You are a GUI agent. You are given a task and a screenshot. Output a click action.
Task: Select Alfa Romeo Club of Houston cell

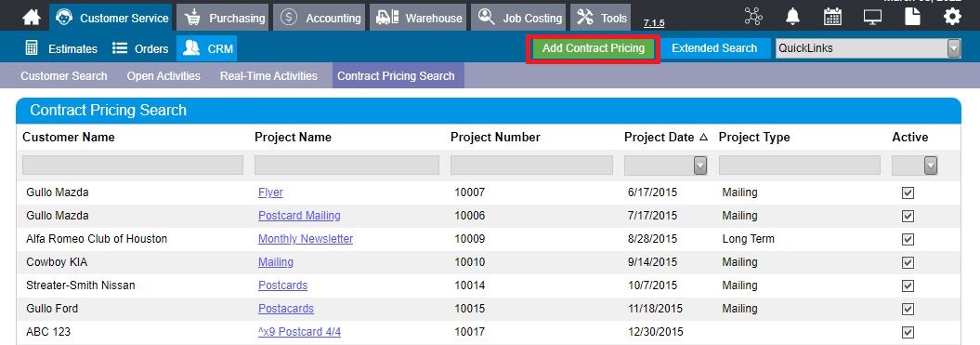(97, 239)
